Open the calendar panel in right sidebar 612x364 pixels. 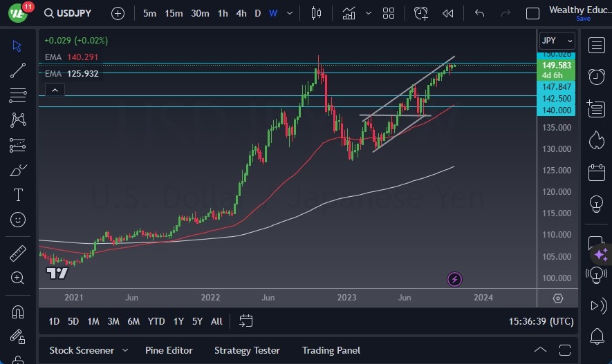596,172
